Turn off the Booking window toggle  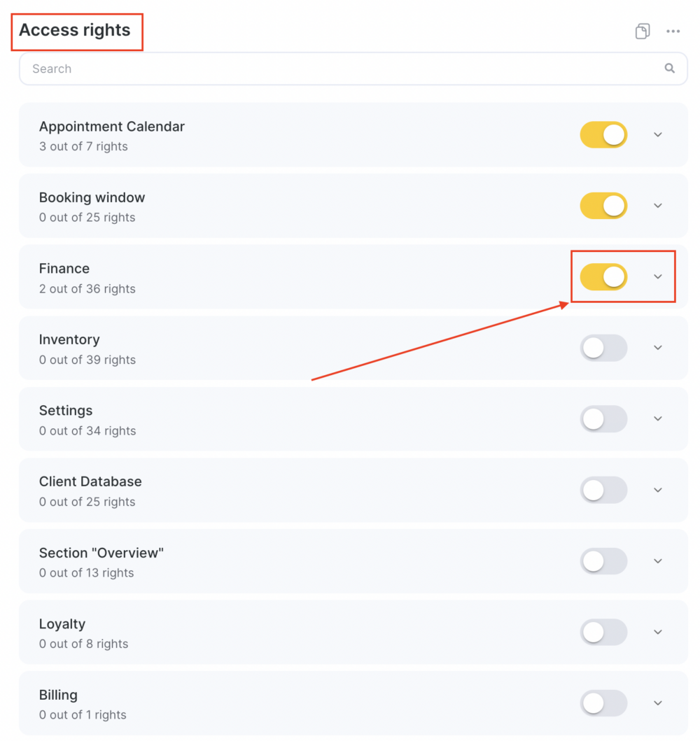[x=603, y=206]
